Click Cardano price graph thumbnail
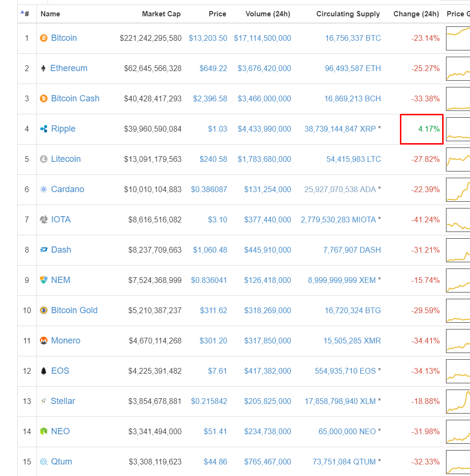Screen dimensions: 470x476 tap(458, 190)
